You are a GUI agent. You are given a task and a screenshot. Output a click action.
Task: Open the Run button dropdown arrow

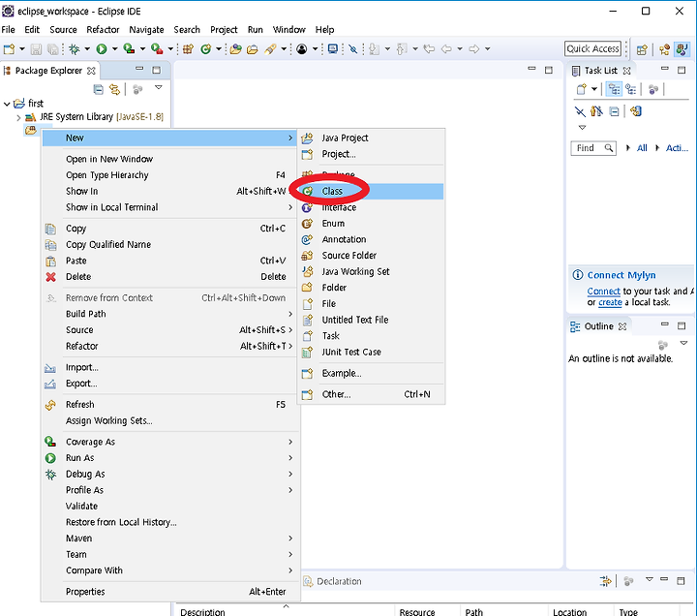[114, 49]
